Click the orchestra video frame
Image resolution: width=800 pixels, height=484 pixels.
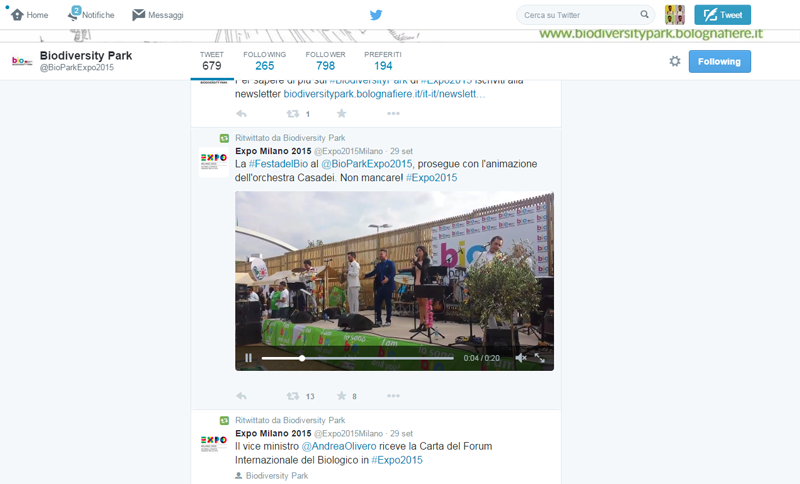394,281
